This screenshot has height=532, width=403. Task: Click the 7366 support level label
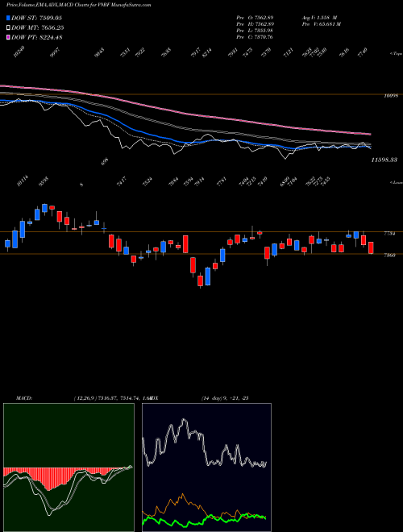point(389,256)
